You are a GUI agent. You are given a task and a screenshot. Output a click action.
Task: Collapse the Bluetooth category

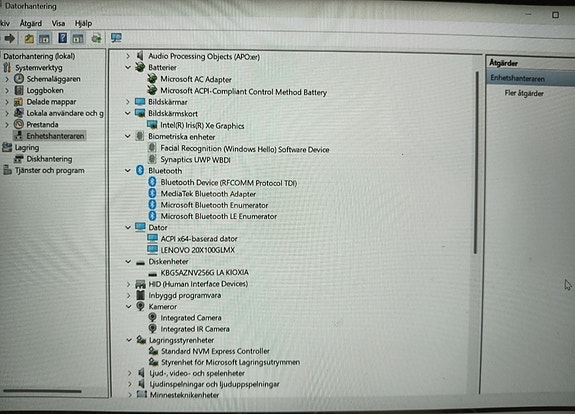128,171
